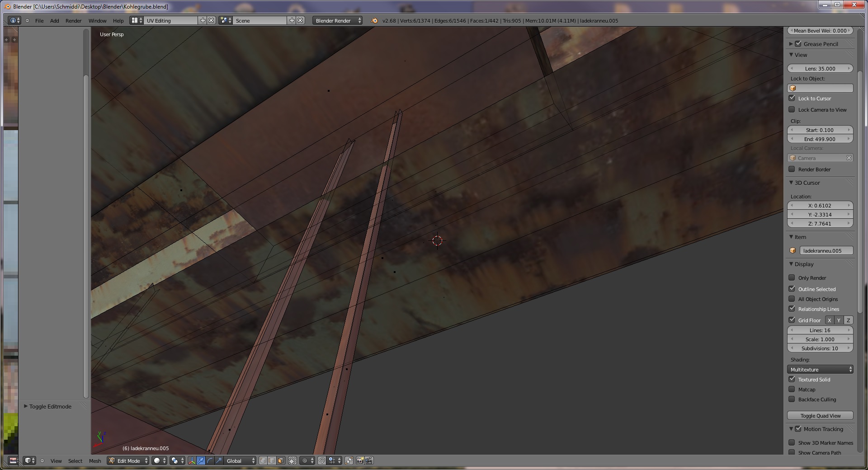Enable Lock Camera to View

792,109
